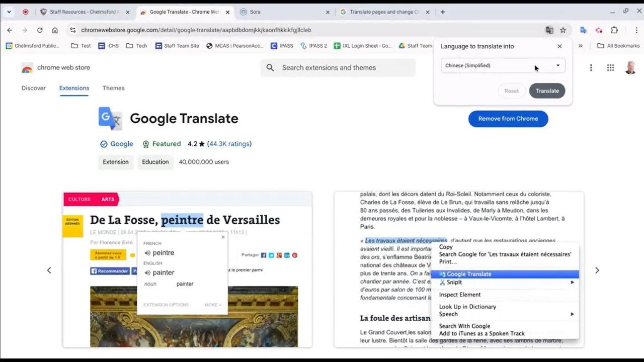Switch to the Staff Resources tab
This screenshot has width=644, height=362.
tap(85, 12)
